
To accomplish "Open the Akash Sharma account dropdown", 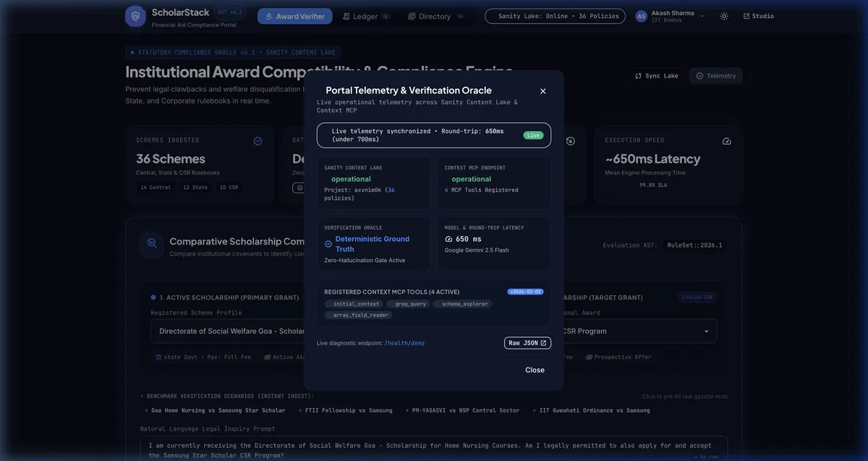I will tap(670, 16).
